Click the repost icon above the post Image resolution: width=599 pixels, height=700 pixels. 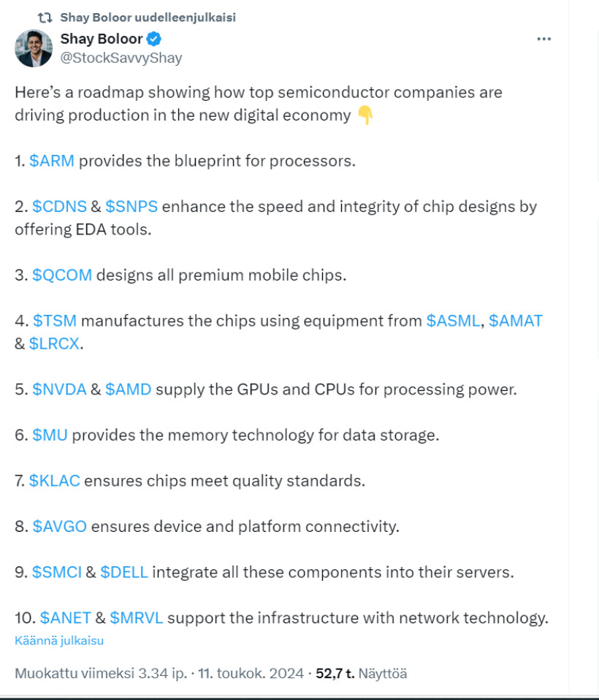tap(45, 18)
